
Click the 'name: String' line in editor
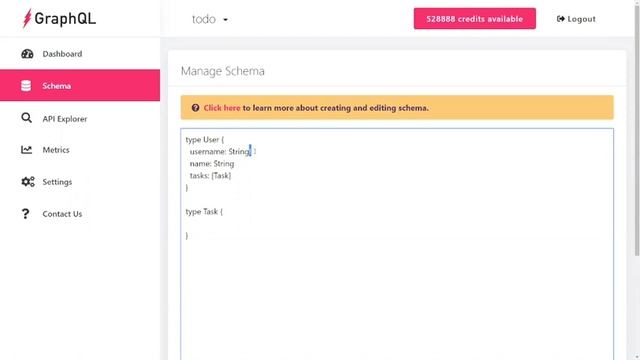tap(212, 164)
